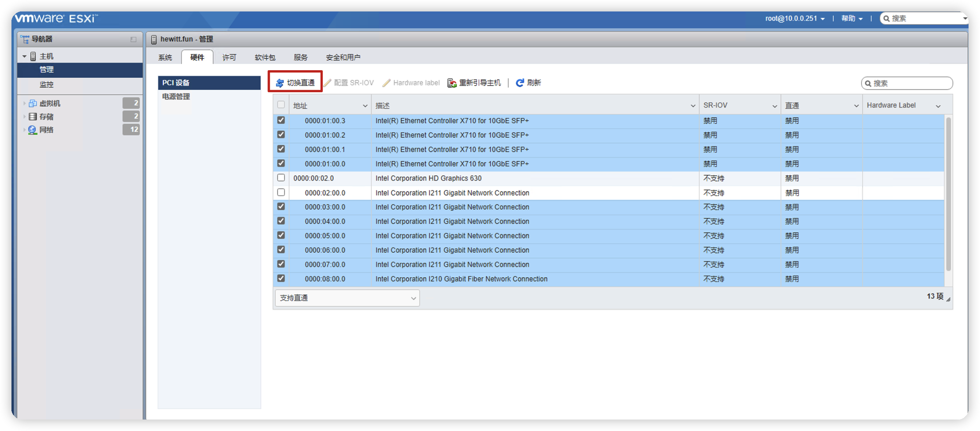980x431 pixels.
Task: Click the 13 项 item count text
Action: coord(935,296)
